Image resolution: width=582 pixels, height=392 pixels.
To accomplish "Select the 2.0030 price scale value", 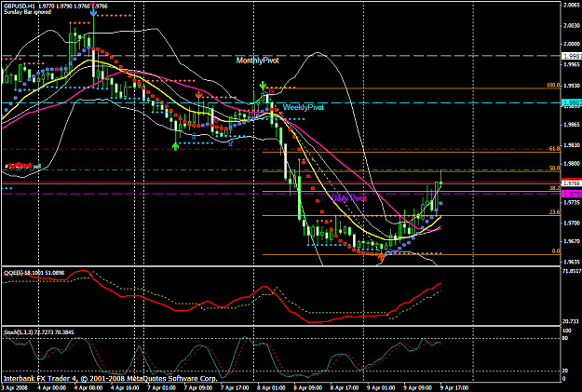I will pyautogui.click(x=572, y=26).
